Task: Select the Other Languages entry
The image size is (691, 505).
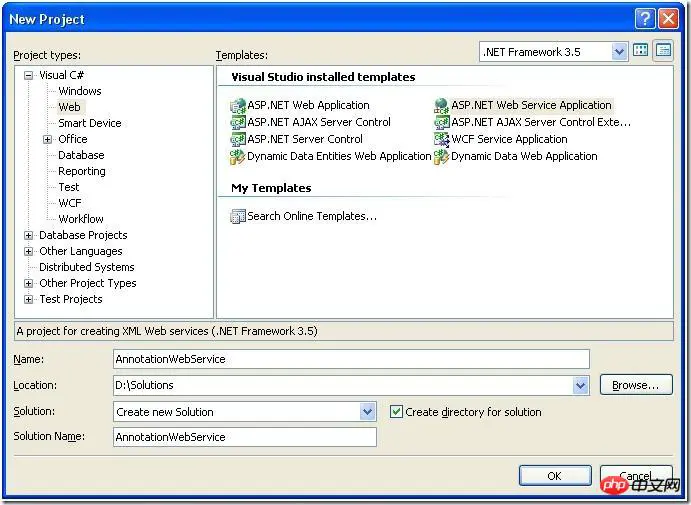Action: click(81, 251)
